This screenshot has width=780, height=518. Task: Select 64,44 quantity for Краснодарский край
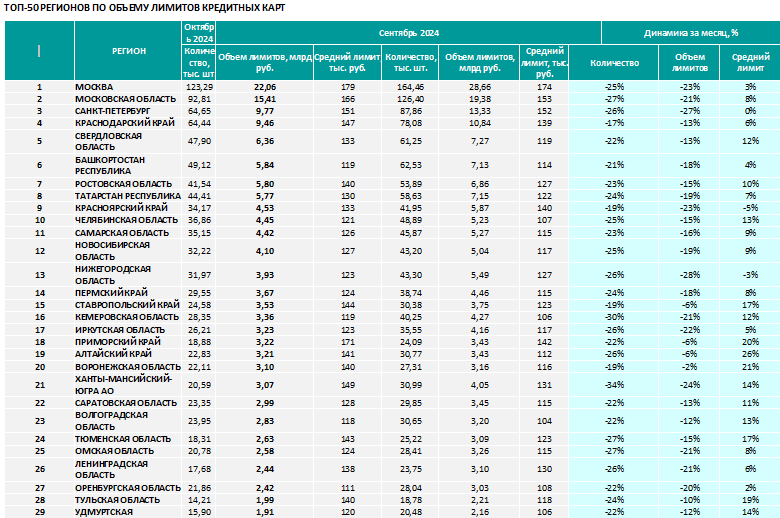[199, 123]
